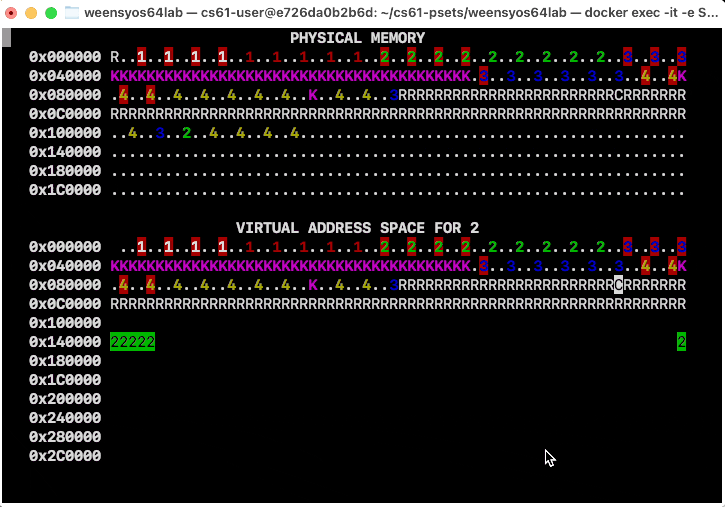Click the unhighlighted C in physical memory

[x=618, y=95]
